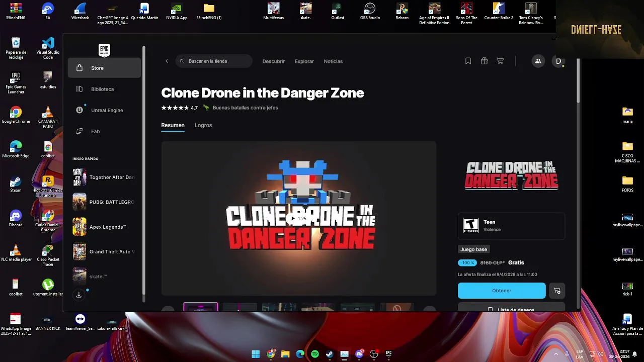Open volume control in system tray
Viewport: 644px width, 362px height.
[600, 354]
